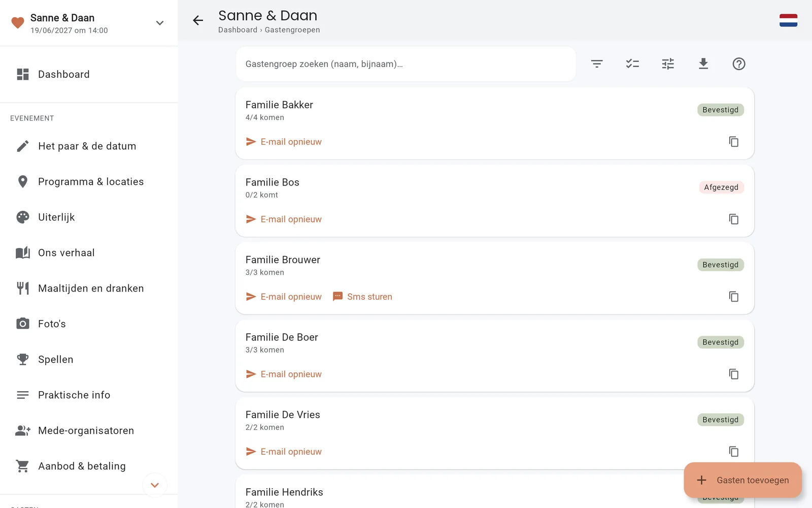
Task: Open Mede-organisatoren
Action: pyautogui.click(x=89, y=431)
